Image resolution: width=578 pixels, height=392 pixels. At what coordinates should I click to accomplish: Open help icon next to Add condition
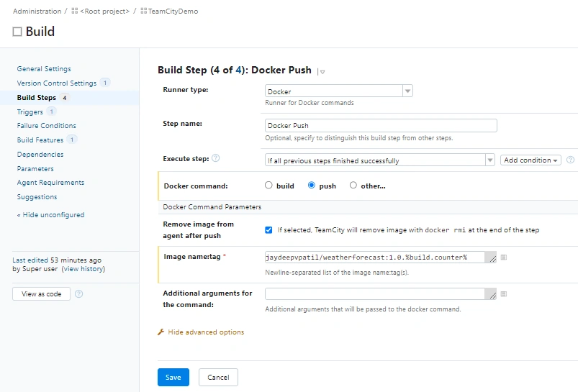(x=570, y=160)
